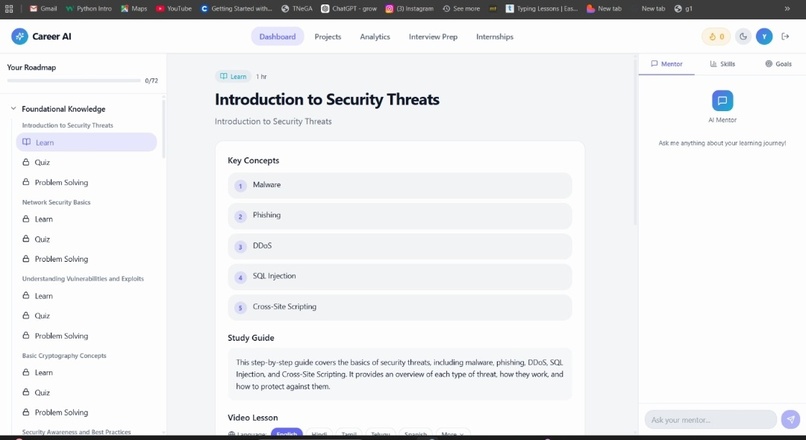This screenshot has height=440, width=806.
Task: Open Quiz under Understanding Vulnerabilities and Exploits
Action: tap(86, 316)
